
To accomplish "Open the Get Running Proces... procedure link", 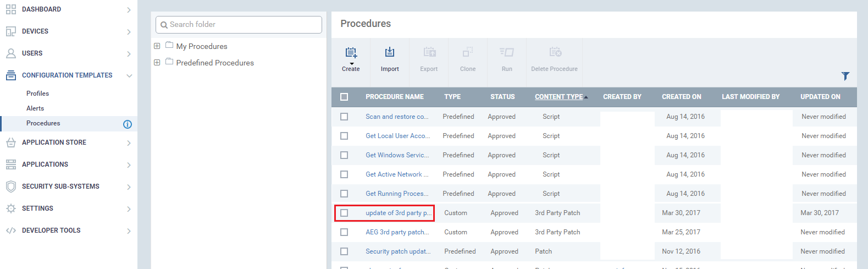I will click(397, 194).
